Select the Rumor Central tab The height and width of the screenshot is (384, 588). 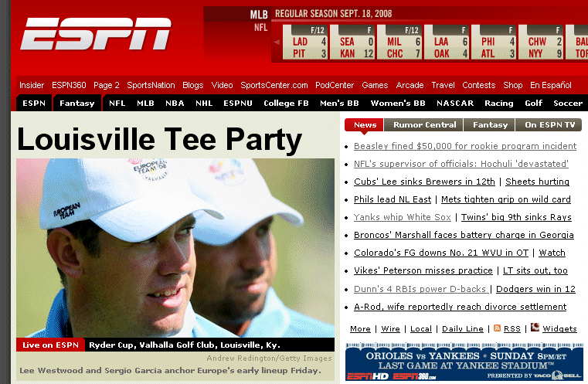tap(424, 125)
